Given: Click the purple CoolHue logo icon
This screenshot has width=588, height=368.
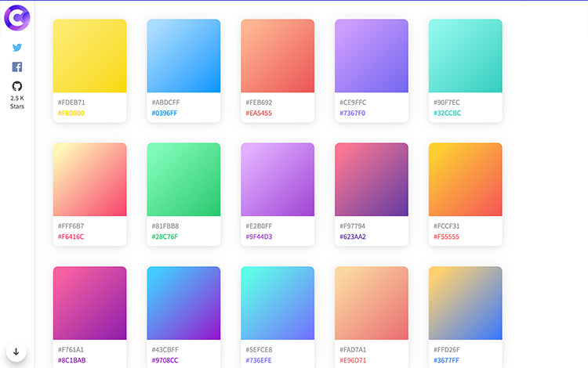Looking at the screenshot, I should [16, 16].
